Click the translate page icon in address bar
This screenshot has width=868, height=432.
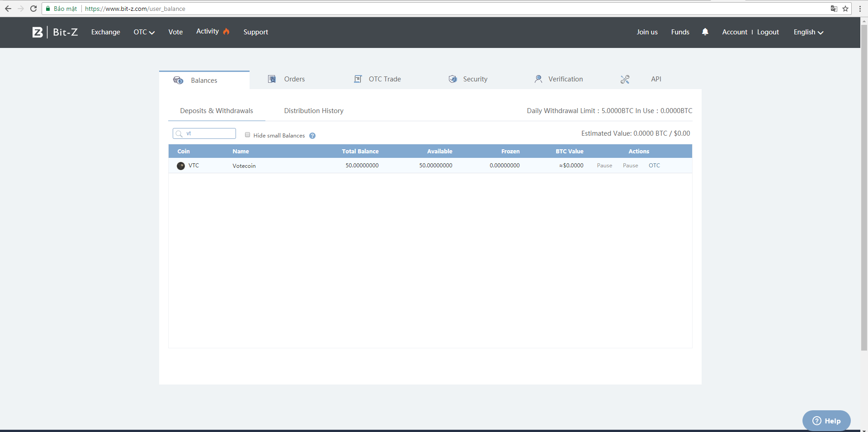click(834, 9)
